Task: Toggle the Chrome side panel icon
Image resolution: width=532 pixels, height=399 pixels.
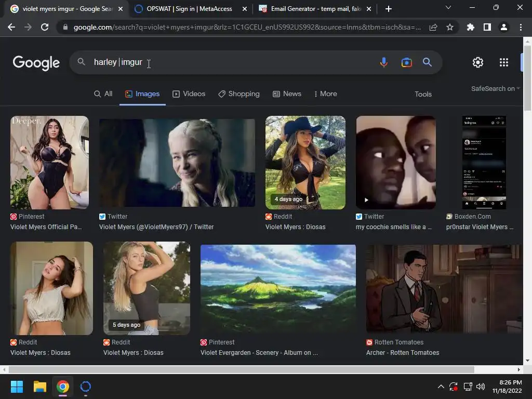Action: [487, 27]
